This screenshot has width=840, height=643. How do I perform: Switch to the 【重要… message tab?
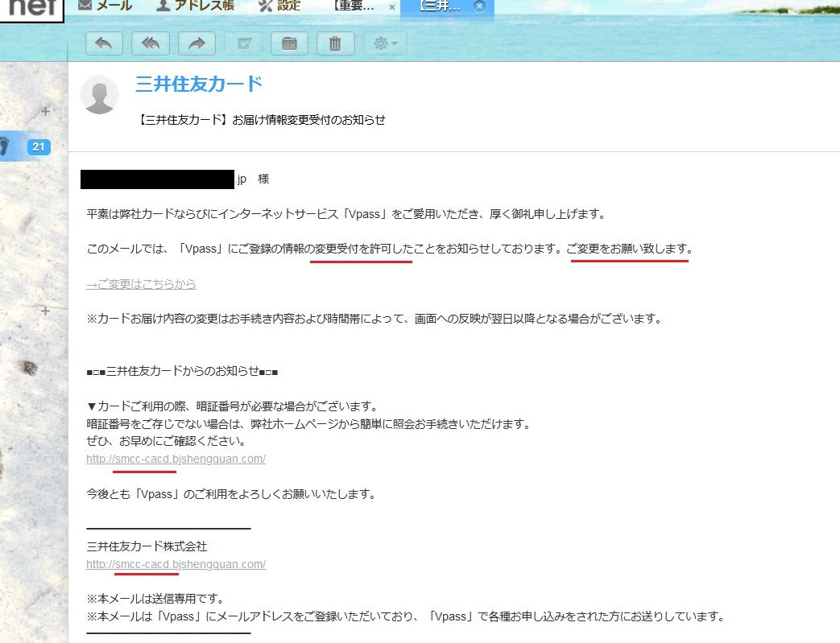tap(354, 6)
